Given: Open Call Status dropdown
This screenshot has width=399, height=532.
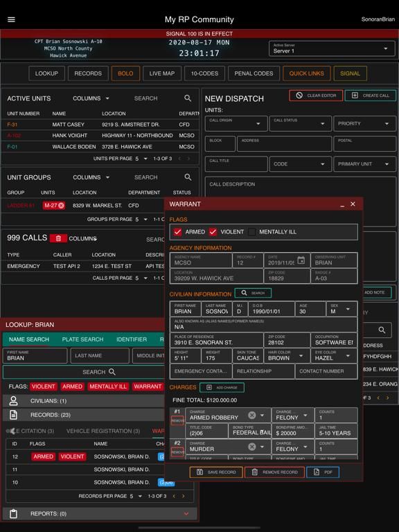Looking at the screenshot, I should click(x=300, y=123).
